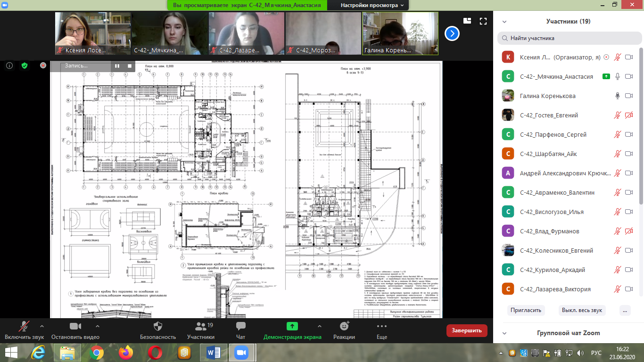
Task: Expand audio options caret beside Включить звук
Action: [41, 326]
